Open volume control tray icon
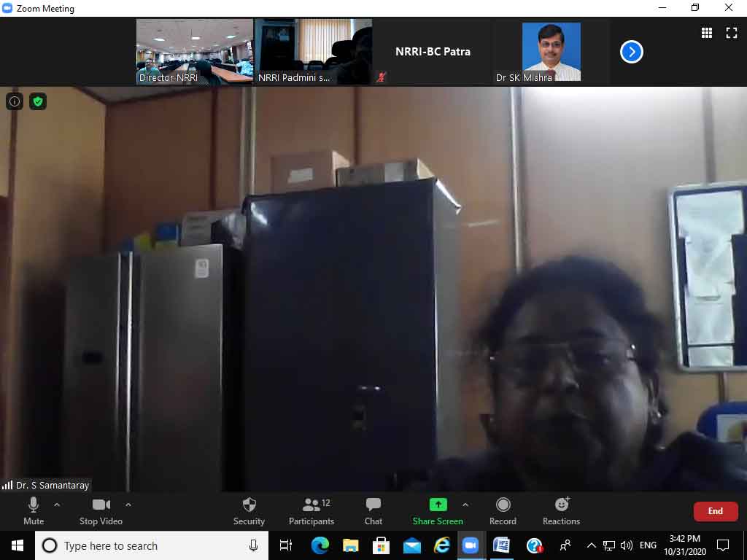This screenshot has width=747, height=560. tap(627, 545)
